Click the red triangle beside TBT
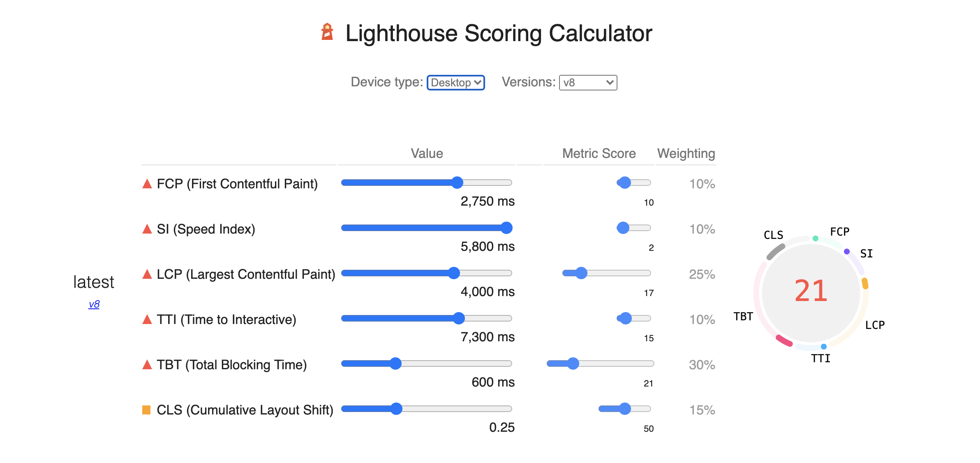 point(147,364)
